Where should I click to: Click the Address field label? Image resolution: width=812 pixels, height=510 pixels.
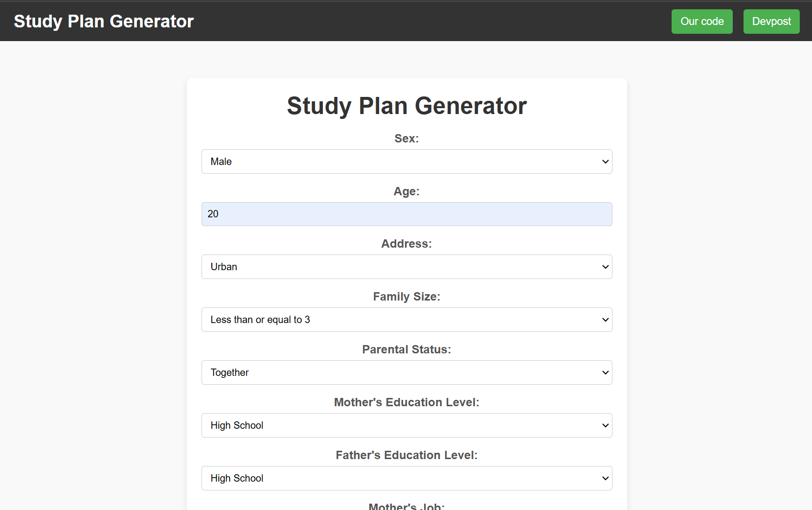(x=407, y=244)
